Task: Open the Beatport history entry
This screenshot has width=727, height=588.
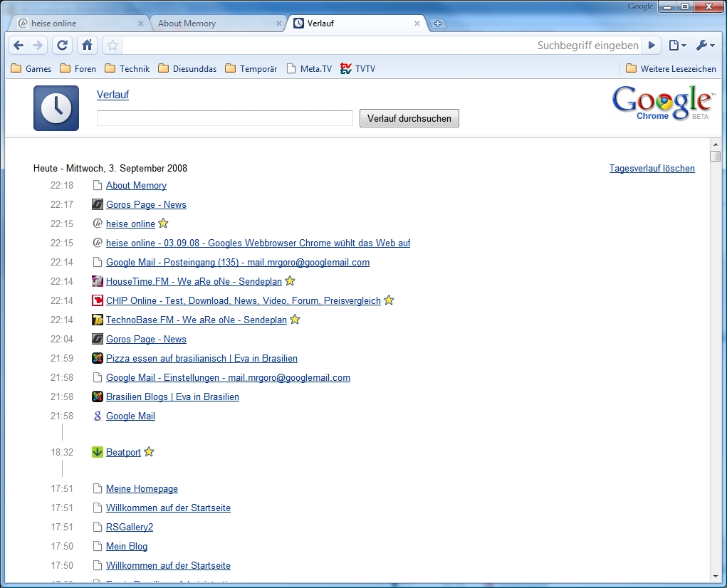Action: pyautogui.click(x=123, y=452)
